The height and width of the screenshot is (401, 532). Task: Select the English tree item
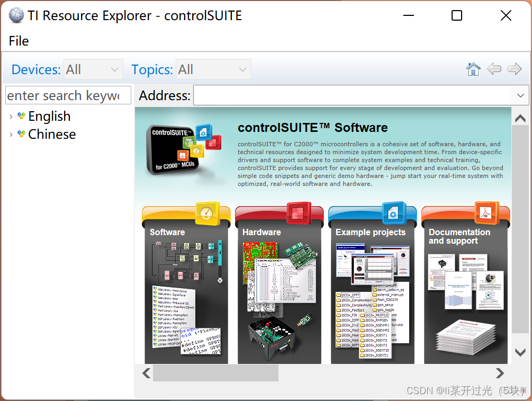point(49,116)
